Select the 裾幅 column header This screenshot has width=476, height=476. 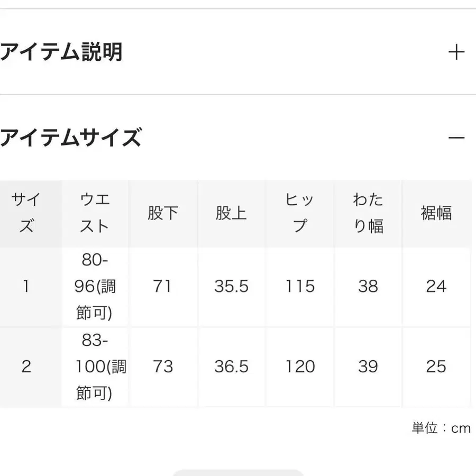(x=436, y=213)
